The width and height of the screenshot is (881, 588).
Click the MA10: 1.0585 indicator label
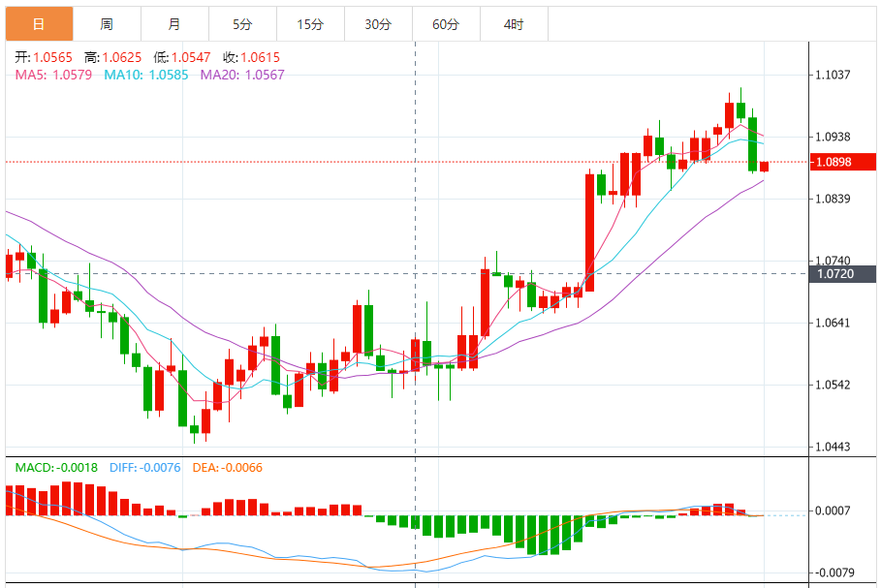coord(146,75)
